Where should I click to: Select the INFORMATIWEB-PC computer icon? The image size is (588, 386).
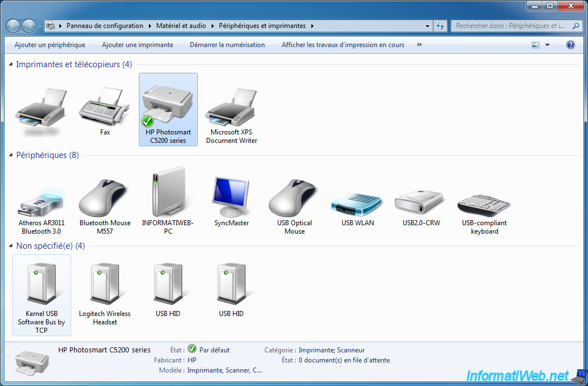168,192
